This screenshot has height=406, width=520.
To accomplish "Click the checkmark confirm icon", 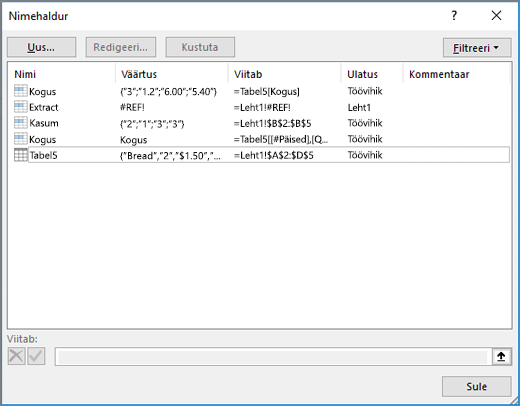I will click(x=36, y=356).
